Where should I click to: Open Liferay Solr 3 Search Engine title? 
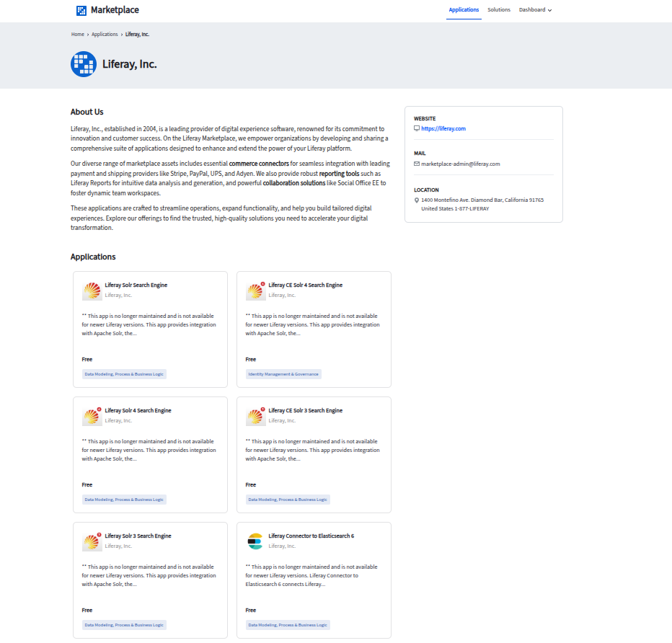pos(138,536)
